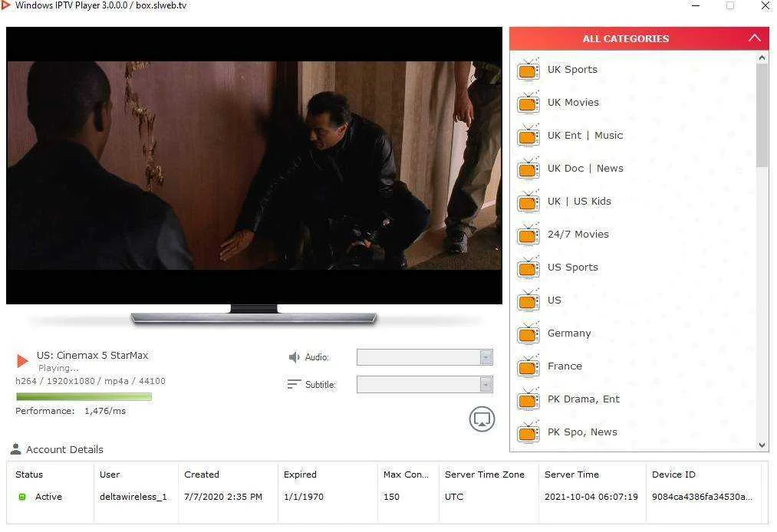
Task: Click the category list scroll up arrow
Action: [762, 58]
